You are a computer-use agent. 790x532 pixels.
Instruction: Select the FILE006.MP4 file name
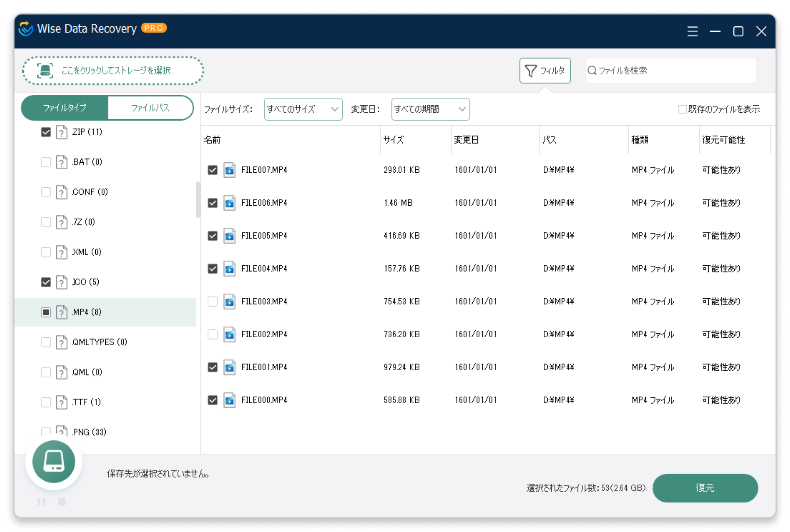point(264,203)
